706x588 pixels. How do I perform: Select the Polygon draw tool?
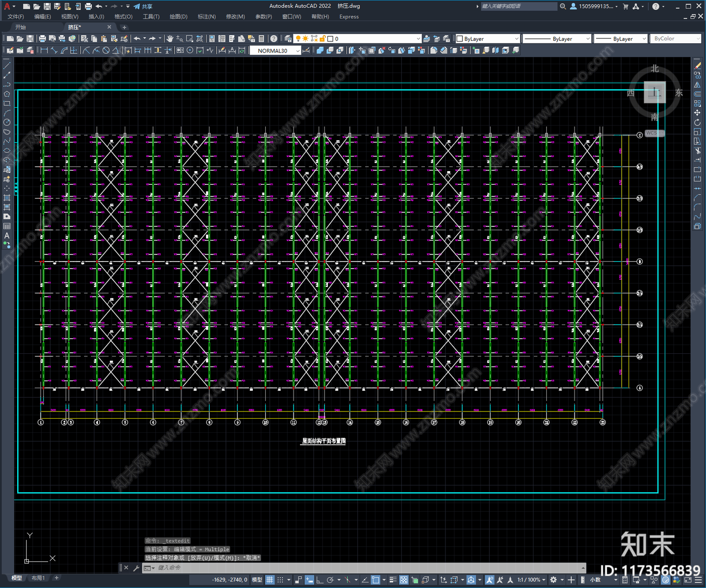coord(7,94)
